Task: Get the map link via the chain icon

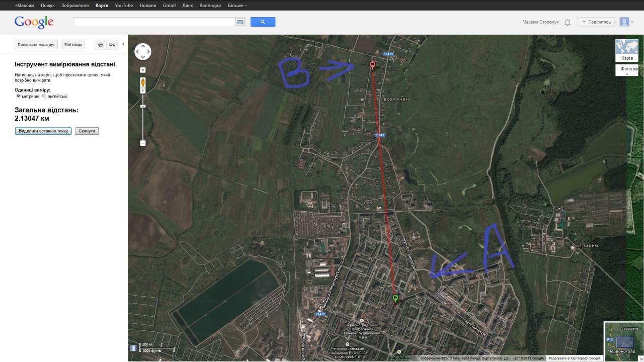Action: coord(112,45)
